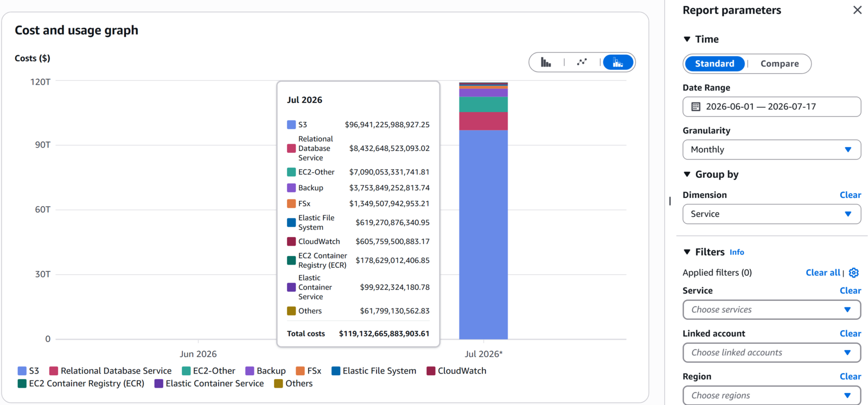Toggle Elastic File System legend entry
This screenshot has height=405, width=868.
[374, 371]
